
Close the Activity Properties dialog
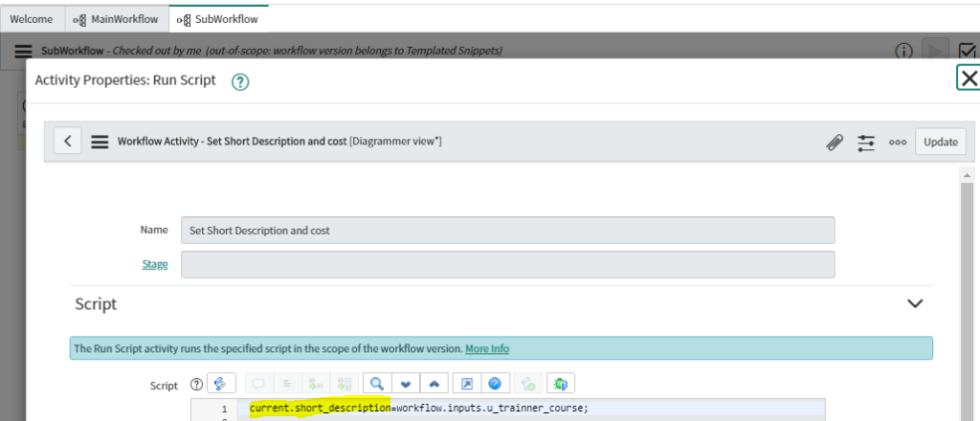coord(969,78)
